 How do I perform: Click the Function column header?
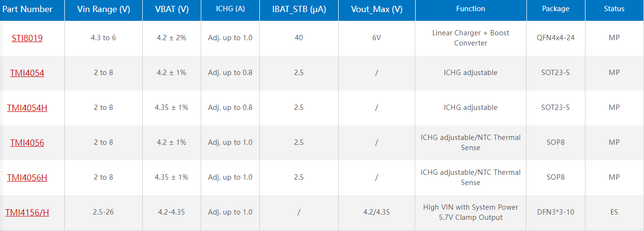pos(471,9)
